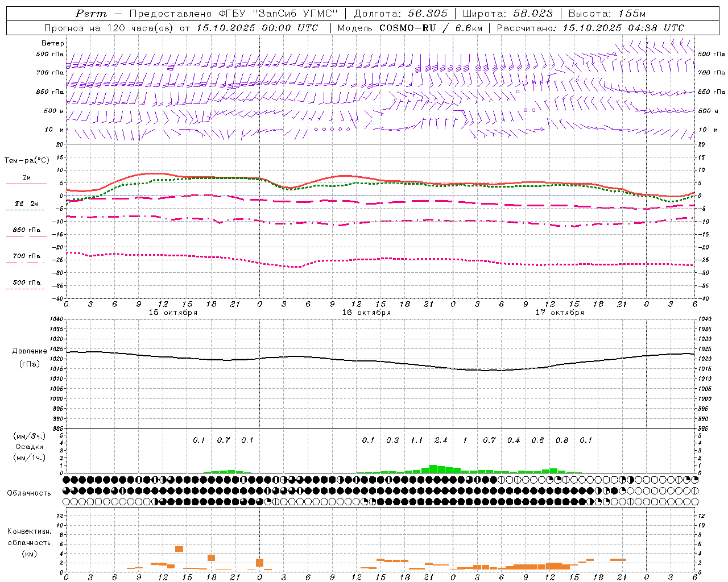The image size is (728, 582).
Task: Click the peak precipitation value "2.4"
Action: pos(441,440)
